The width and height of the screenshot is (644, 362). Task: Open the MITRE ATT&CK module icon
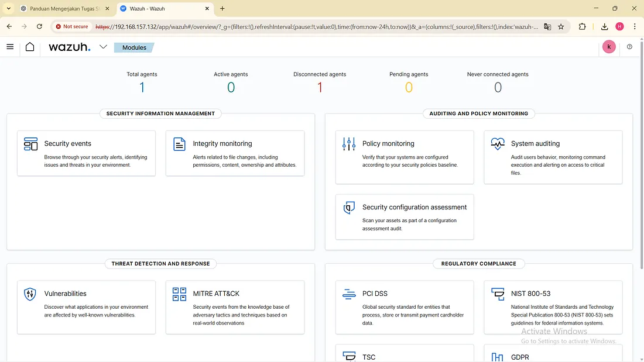coord(179,294)
